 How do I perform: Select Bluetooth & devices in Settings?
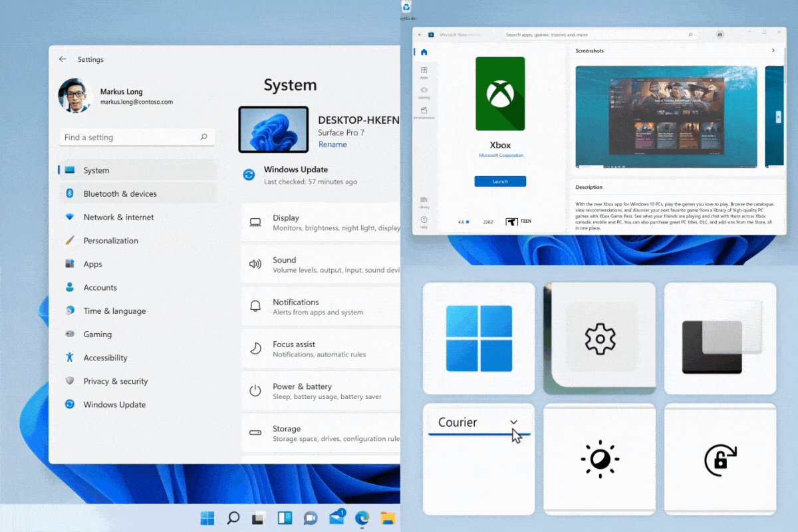120,194
